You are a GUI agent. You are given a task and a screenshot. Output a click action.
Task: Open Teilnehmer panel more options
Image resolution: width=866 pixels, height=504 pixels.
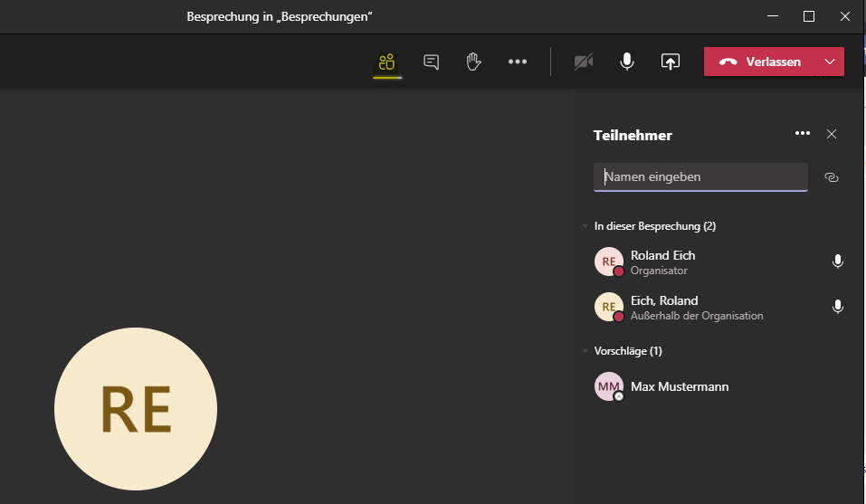click(x=803, y=134)
